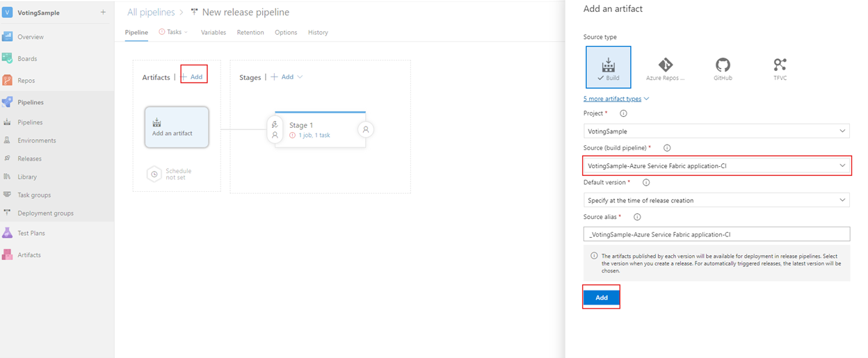Image resolution: width=868 pixels, height=358 pixels.
Task: Switch to the Variables tab
Action: 214,33
